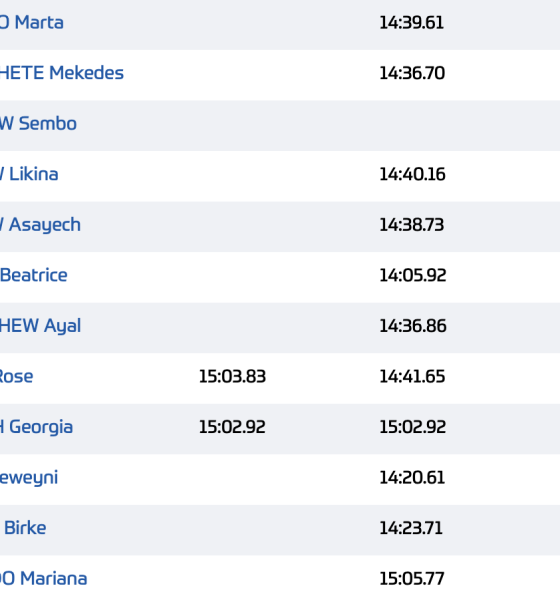
Task: Click the 14:36.70 time in Mekedes row
Action: point(412,73)
